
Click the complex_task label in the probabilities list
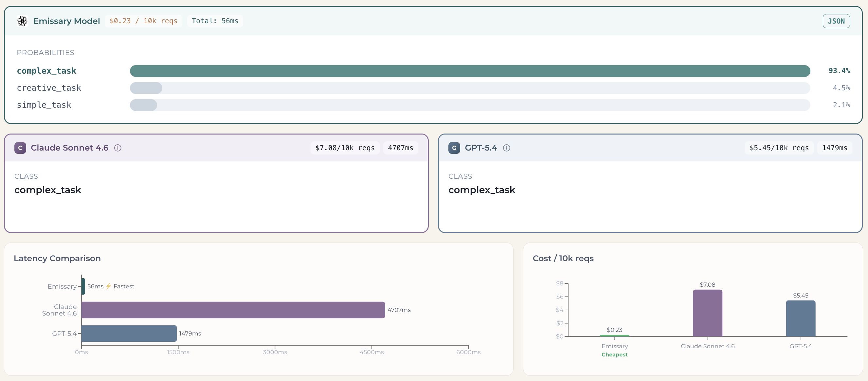tap(46, 71)
